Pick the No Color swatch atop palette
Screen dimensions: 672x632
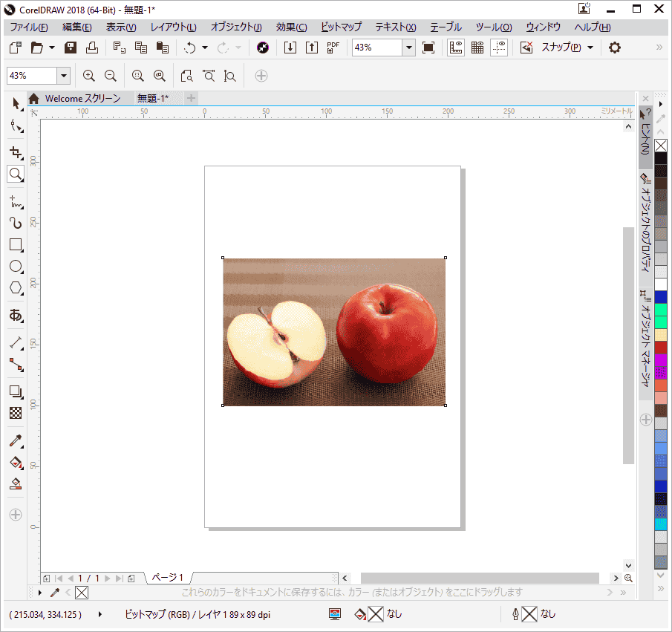coord(660,146)
